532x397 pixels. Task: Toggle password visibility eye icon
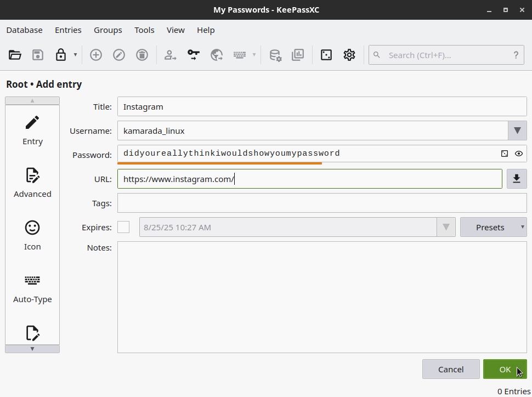click(x=519, y=154)
